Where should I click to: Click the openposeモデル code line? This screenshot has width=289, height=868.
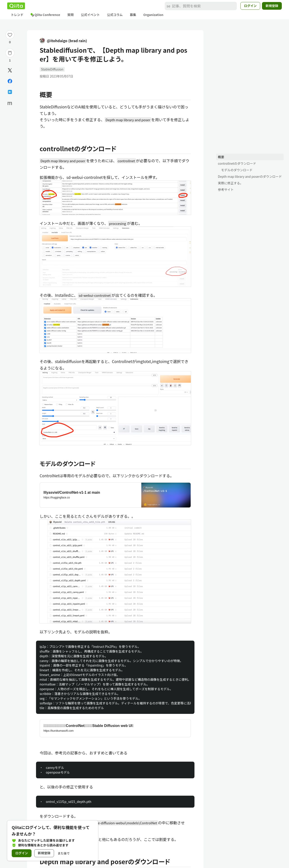[58, 772]
